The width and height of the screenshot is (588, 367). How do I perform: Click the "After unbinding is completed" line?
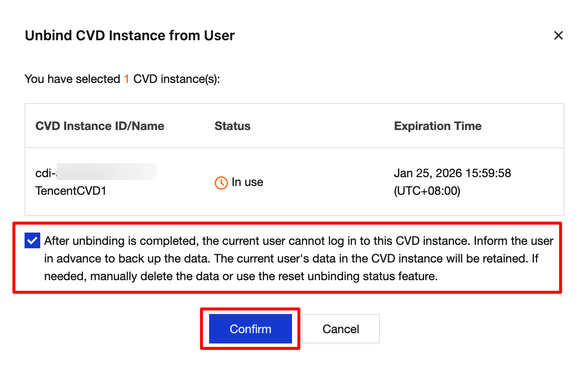(298, 241)
